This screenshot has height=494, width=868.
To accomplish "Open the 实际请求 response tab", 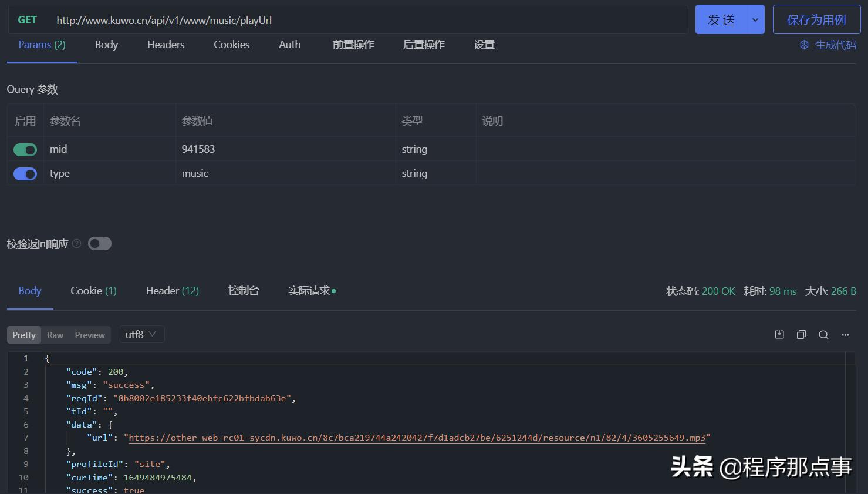I will 309,290.
